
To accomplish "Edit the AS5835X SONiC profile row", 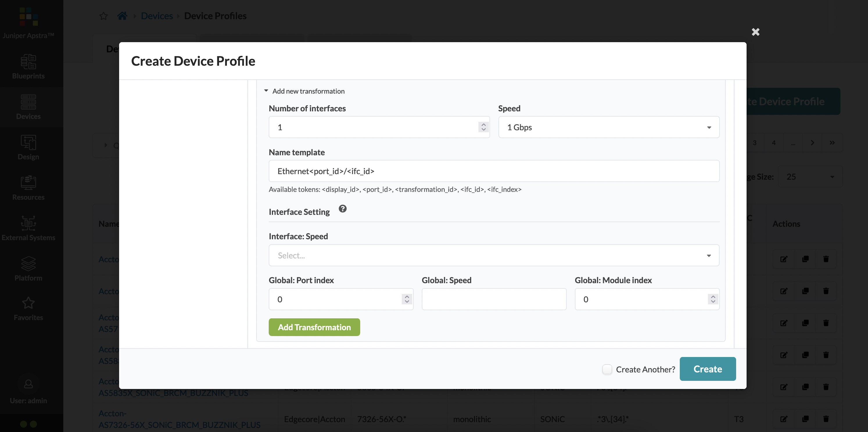I will (784, 387).
